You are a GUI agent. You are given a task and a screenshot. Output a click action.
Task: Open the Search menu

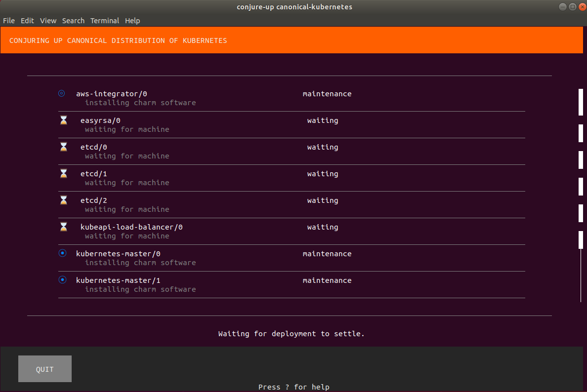click(73, 21)
